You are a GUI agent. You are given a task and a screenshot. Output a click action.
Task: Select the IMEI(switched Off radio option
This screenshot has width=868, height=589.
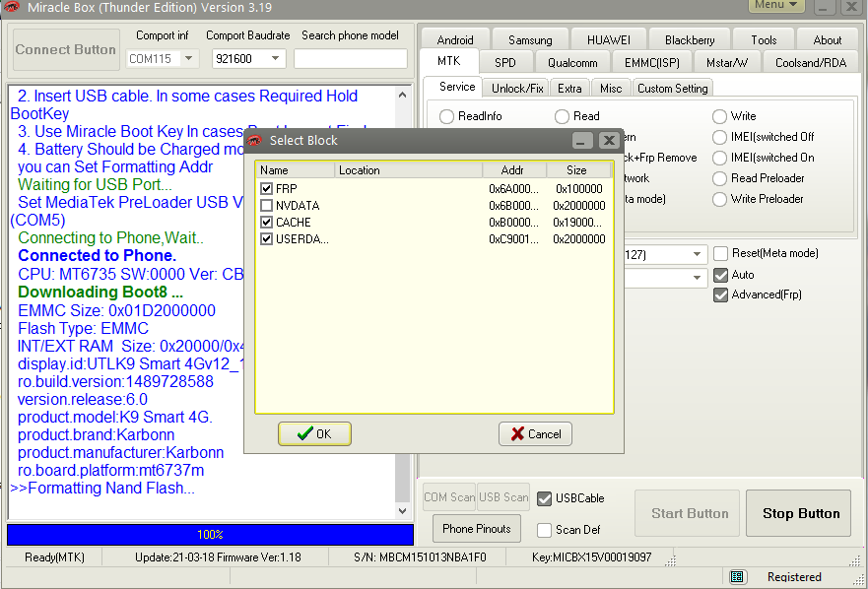point(719,137)
